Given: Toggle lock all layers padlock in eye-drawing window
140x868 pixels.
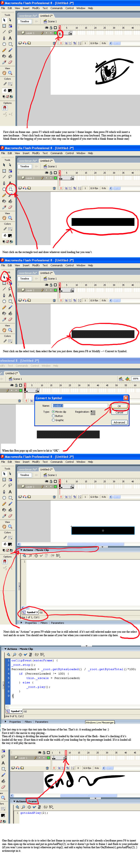Looking at the screenshot, I should pos(51,28).
